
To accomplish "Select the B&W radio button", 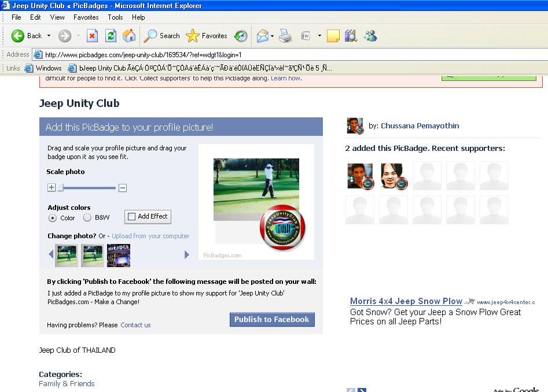I will coord(87,217).
